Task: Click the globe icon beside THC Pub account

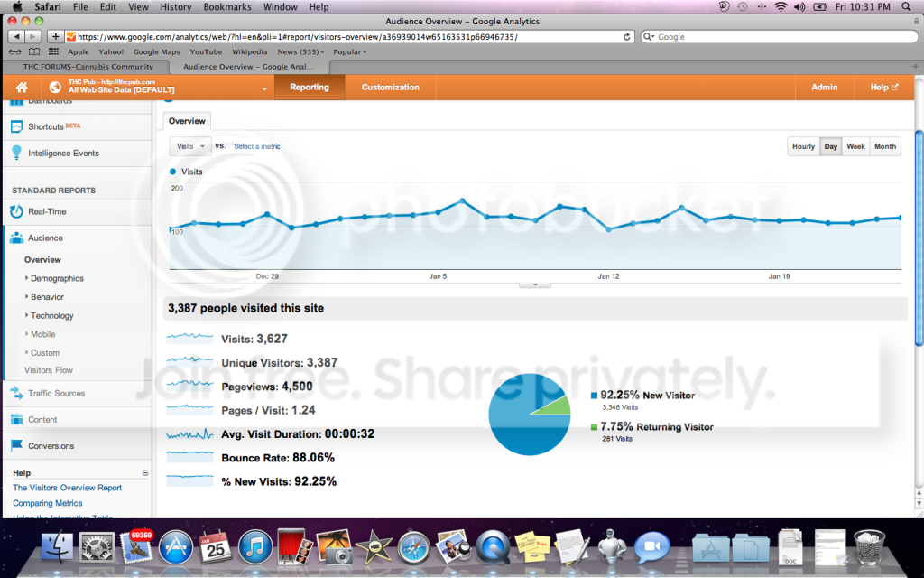Action: (x=55, y=88)
